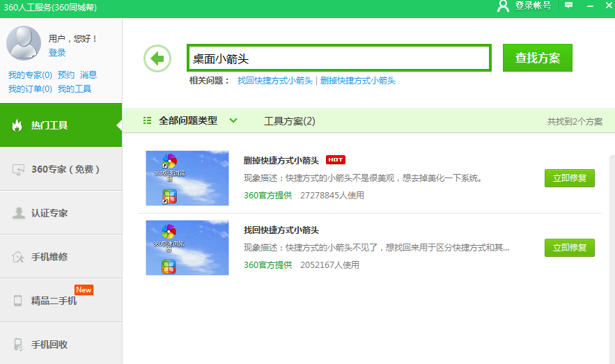Click the result title 找回快捷方式小箭头

pyautogui.click(x=281, y=230)
